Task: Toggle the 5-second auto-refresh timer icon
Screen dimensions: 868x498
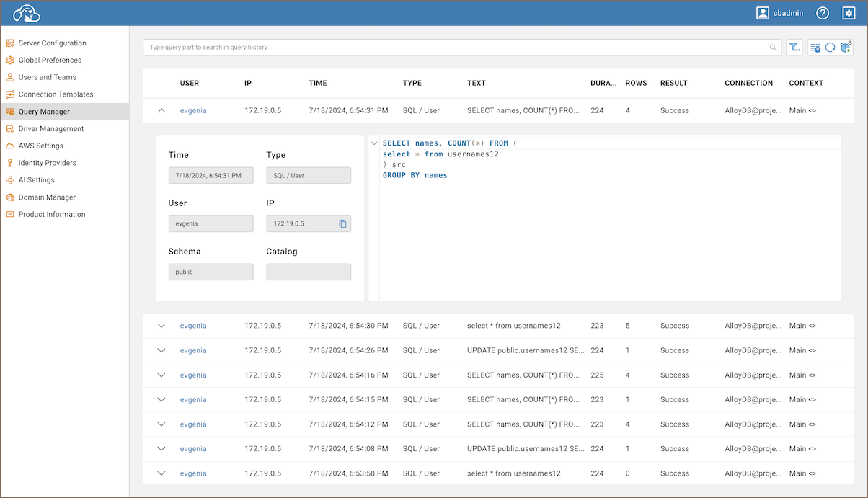Action: [846, 48]
